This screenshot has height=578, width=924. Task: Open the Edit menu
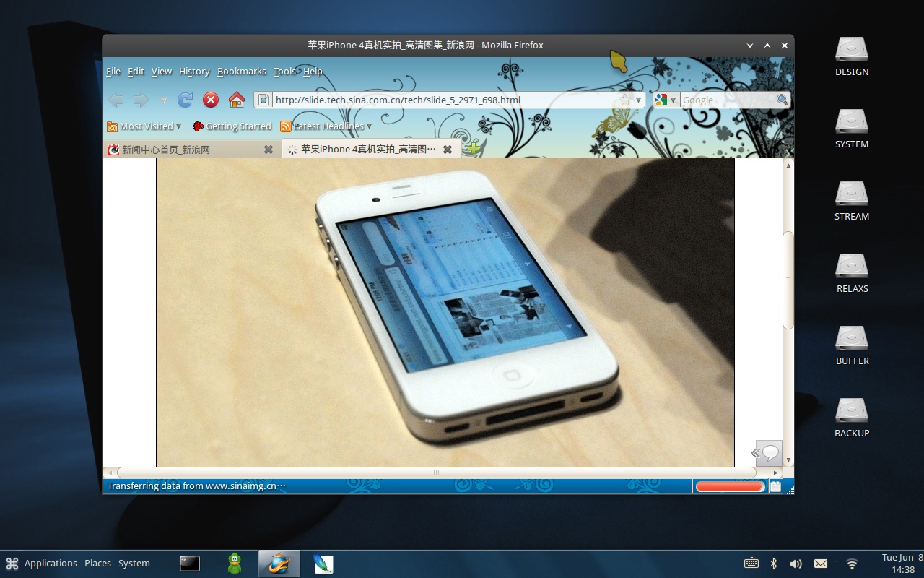[x=136, y=71]
